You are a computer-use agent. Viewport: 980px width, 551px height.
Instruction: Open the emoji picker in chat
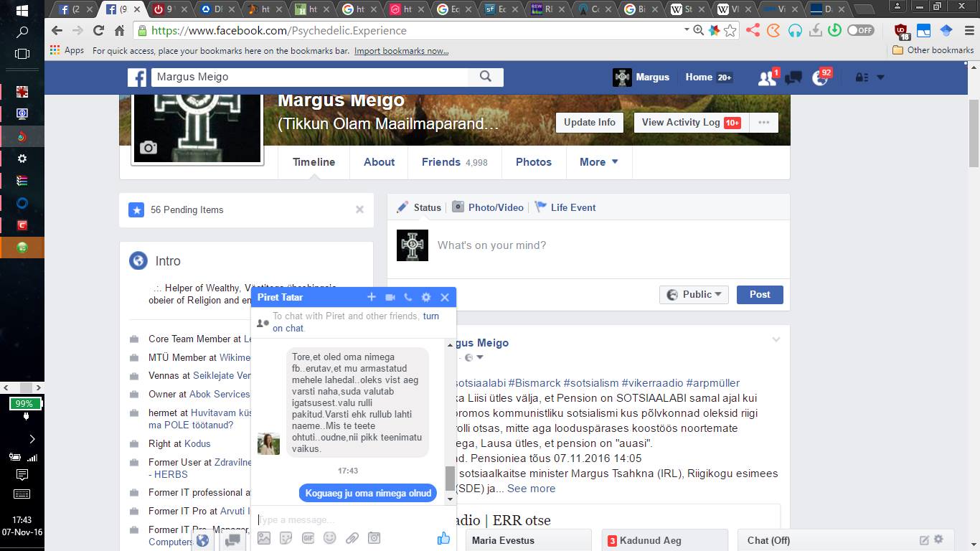[x=329, y=538]
